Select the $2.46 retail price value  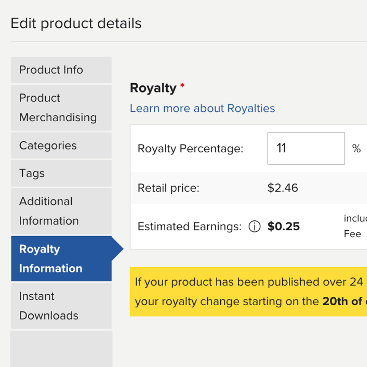point(283,188)
